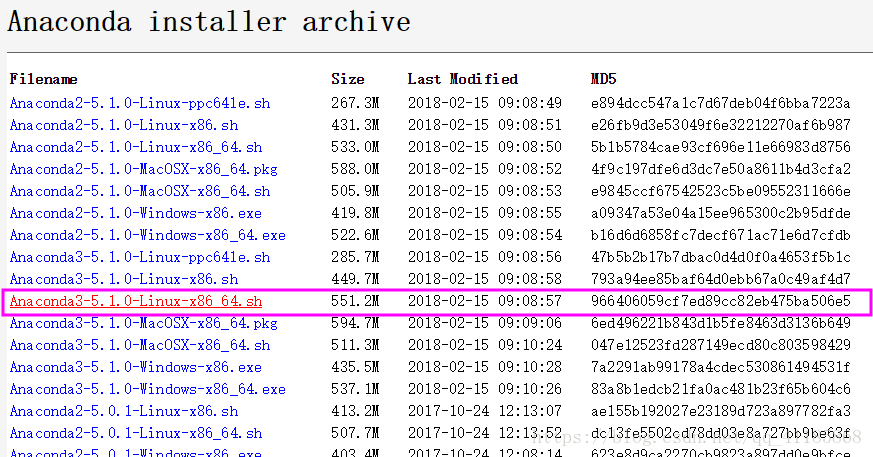Select Anaconda2-5.1.0-MacOSX-x86_64.sh link
Viewport: 873px width, 457px height.
(140, 191)
